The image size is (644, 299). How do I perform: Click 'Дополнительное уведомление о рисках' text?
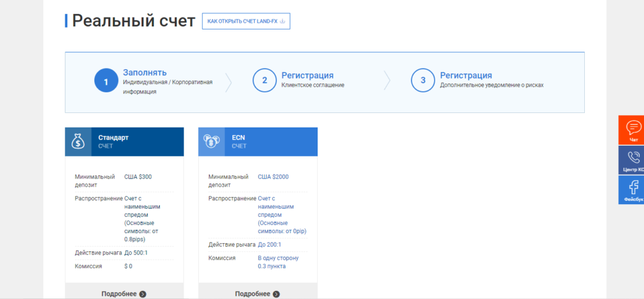(492, 85)
